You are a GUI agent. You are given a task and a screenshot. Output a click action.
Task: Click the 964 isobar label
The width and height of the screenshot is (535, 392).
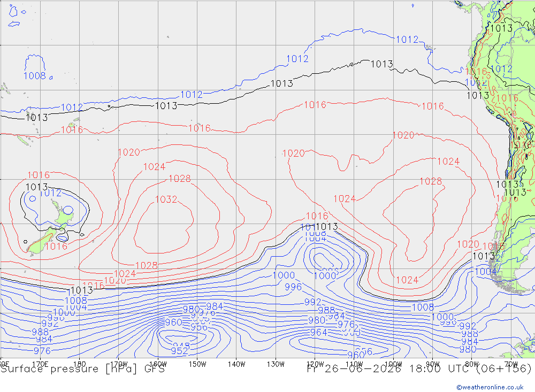point(319,332)
